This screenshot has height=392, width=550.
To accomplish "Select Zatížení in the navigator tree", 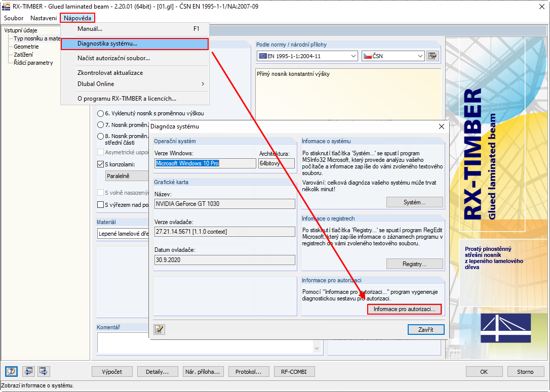I will click(23, 55).
